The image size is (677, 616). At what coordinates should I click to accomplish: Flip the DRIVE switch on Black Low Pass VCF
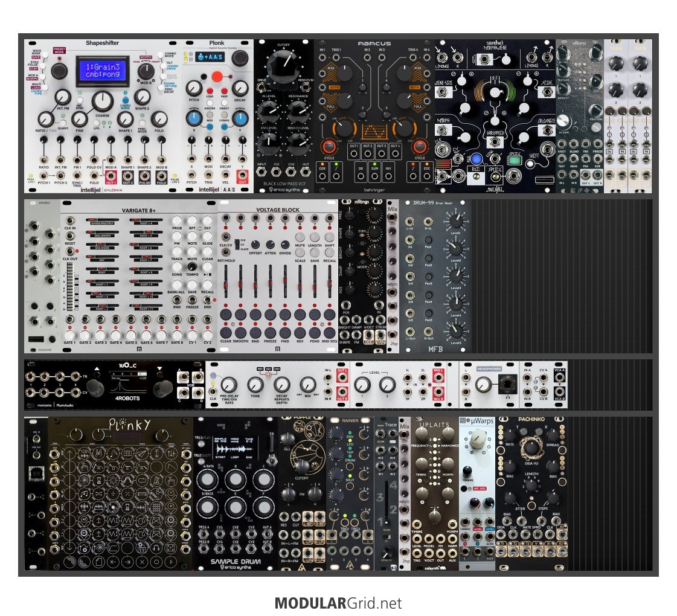[x=261, y=87]
